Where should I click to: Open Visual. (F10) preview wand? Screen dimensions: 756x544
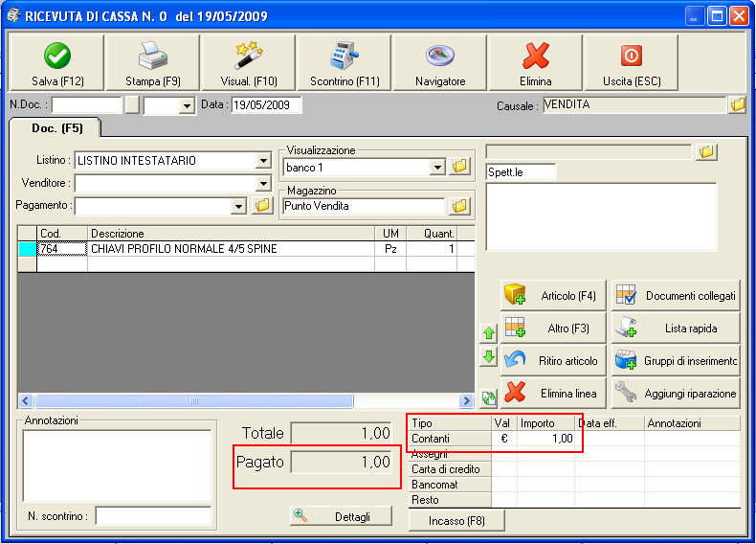click(248, 63)
